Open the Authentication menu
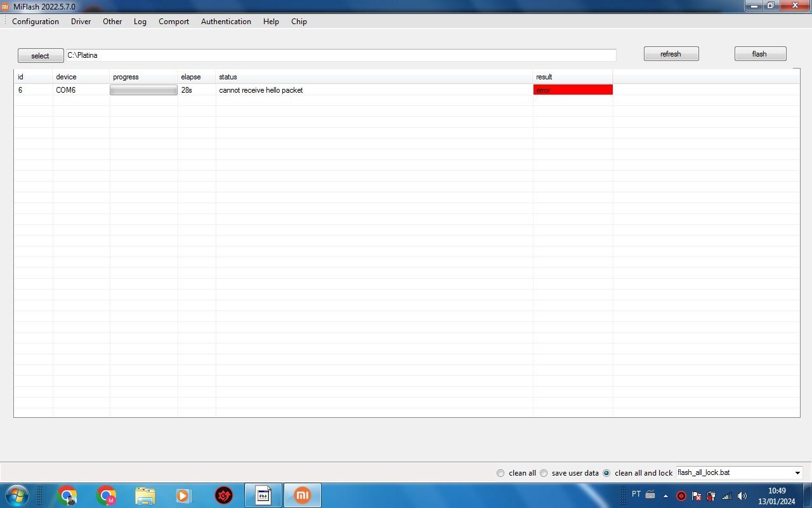Screen dimensions: 812x508 coord(226,22)
